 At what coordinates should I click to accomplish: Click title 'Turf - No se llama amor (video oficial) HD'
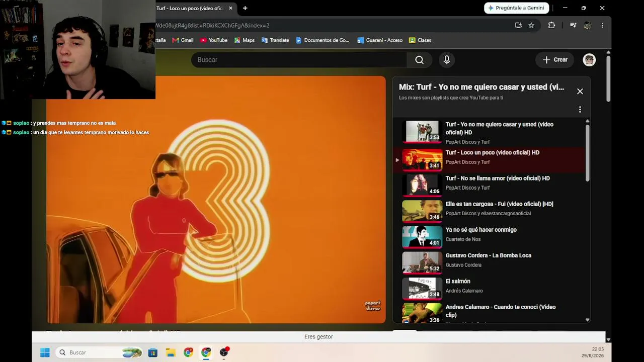point(498,178)
